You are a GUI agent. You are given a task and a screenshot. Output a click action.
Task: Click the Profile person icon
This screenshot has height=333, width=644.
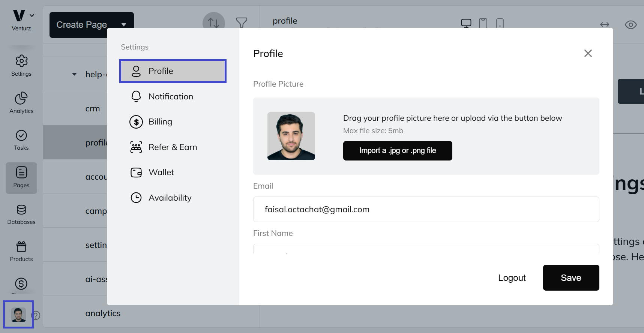point(136,71)
